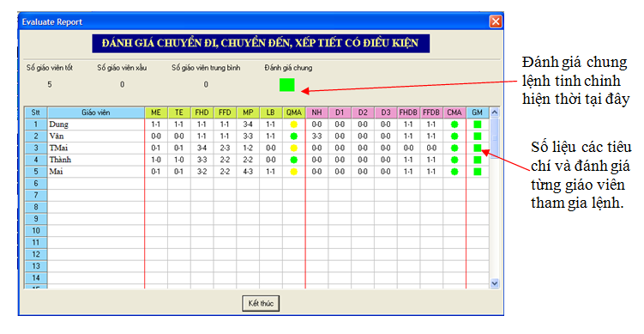This screenshot has width=644, height=334.
Task: Click the green Đánh giá chung indicator
Action: click(287, 85)
